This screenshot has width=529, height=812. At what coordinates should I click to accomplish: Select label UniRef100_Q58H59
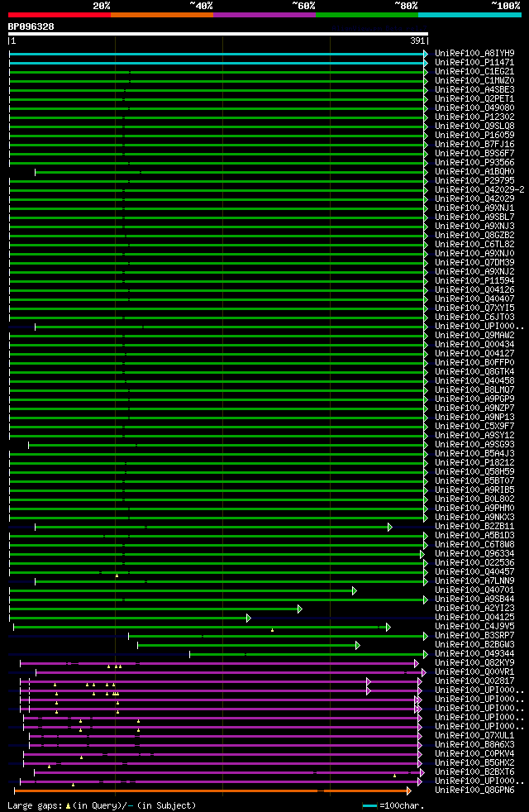pyautogui.click(x=474, y=472)
